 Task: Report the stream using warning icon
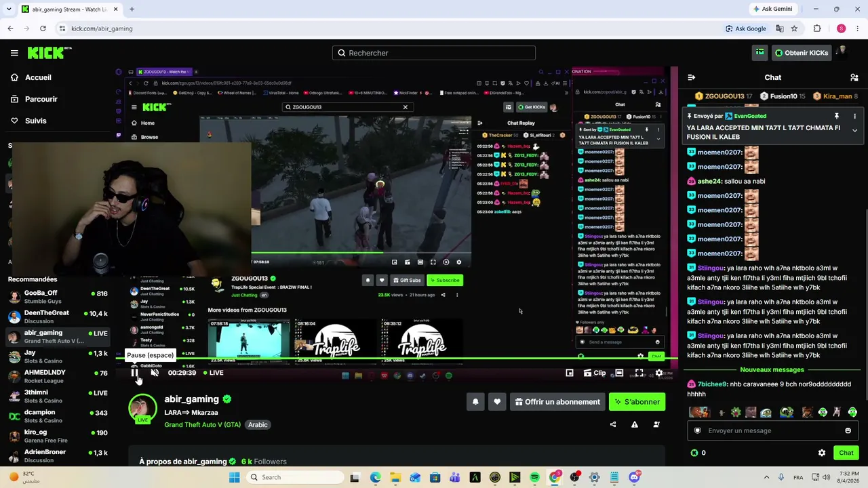click(635, 424)
